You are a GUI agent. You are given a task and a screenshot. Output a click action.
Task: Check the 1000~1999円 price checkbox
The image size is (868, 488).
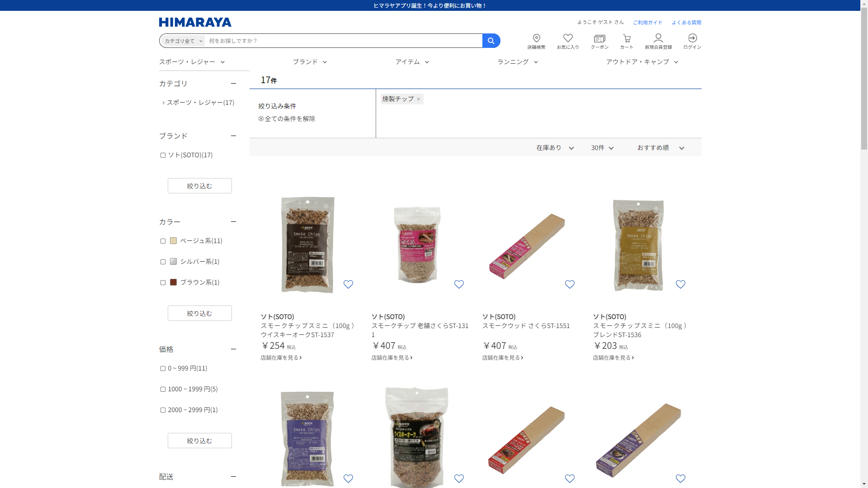163,389
